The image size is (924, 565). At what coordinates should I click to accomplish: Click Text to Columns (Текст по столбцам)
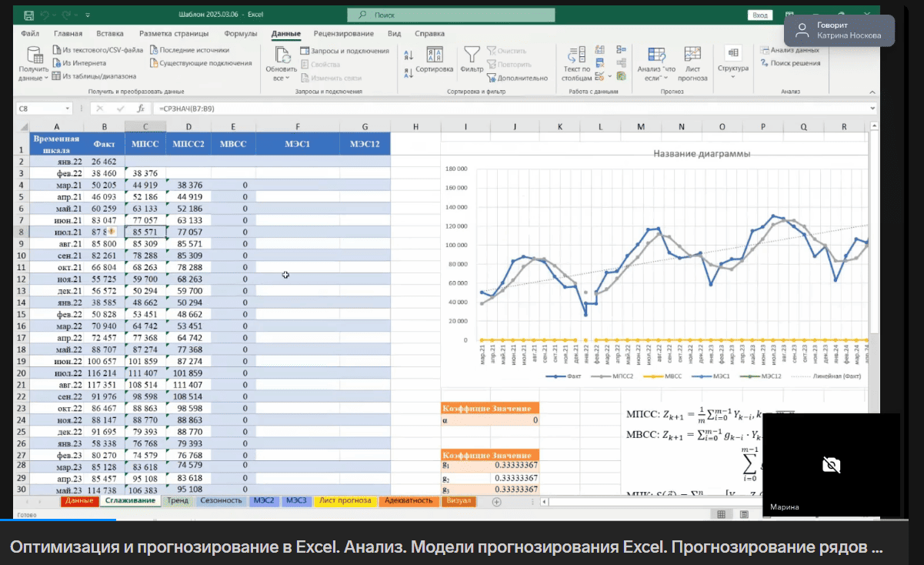(x=576, y=63)
